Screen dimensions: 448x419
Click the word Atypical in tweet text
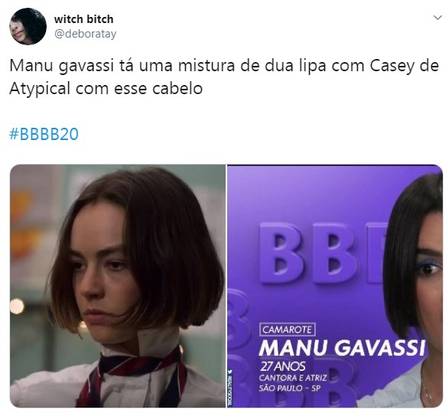[40, 89]
